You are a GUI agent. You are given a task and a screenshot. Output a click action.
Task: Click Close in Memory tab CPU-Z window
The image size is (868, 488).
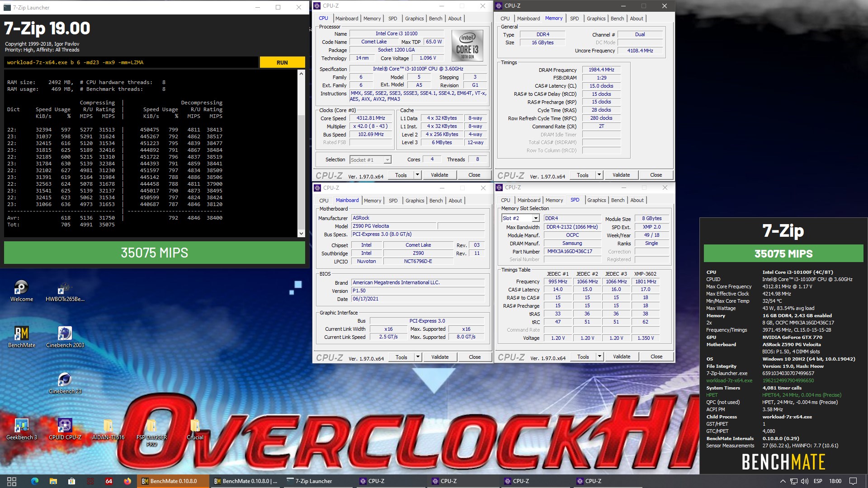[x=656, y=175]
